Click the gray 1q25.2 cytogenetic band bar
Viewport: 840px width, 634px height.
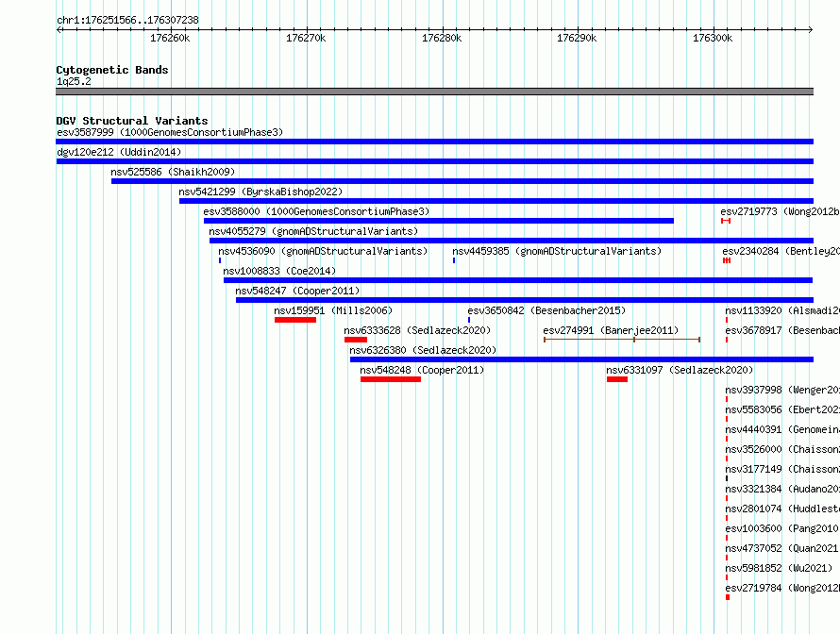(x=434, y=92)
